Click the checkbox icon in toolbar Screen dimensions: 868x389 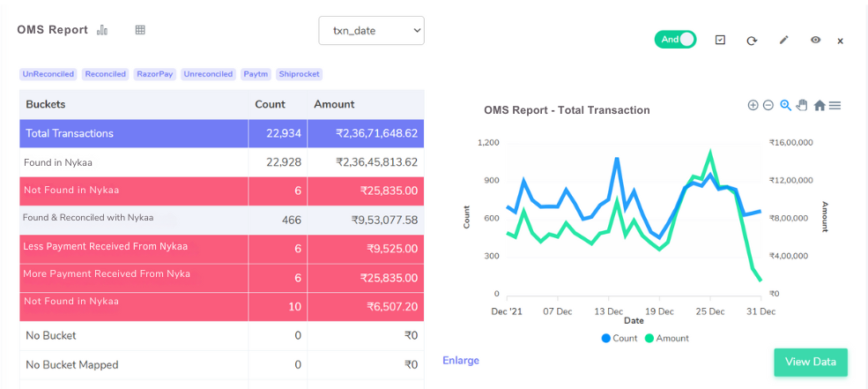[x=720, y=41]
